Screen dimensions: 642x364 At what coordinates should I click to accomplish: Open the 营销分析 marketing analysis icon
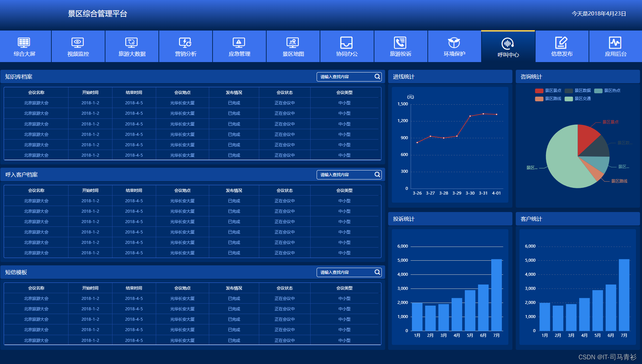(185, 46)
